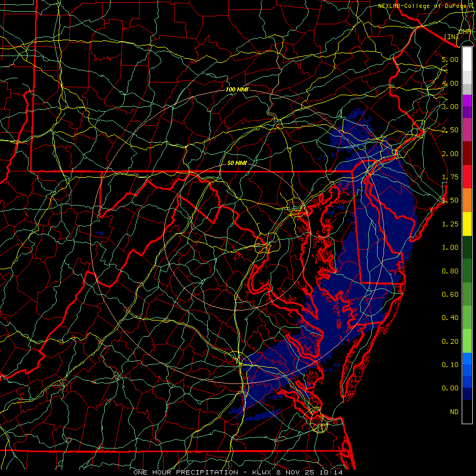Click the 2.00 legend value
Image resolution: width=476 pixels, height=476 pixels.
[450, 153]
